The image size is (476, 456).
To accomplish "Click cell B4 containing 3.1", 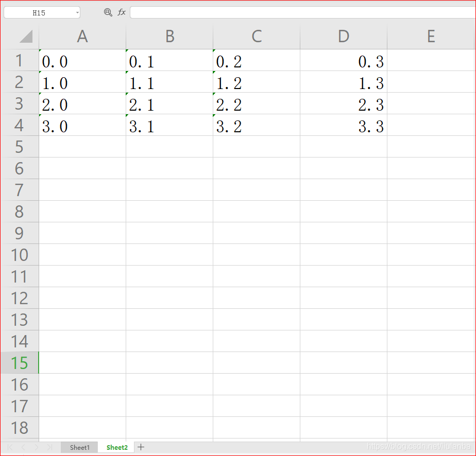I will coord(169,125).
